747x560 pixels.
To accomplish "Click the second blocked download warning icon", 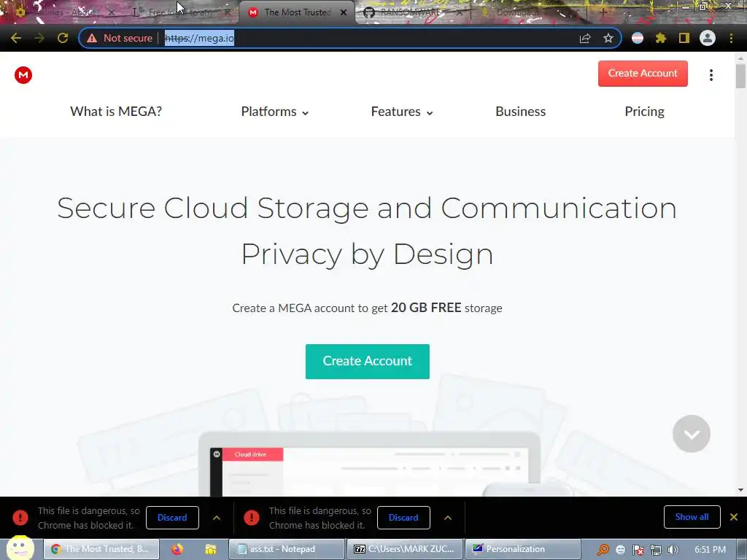I will (x=252, y=517).
